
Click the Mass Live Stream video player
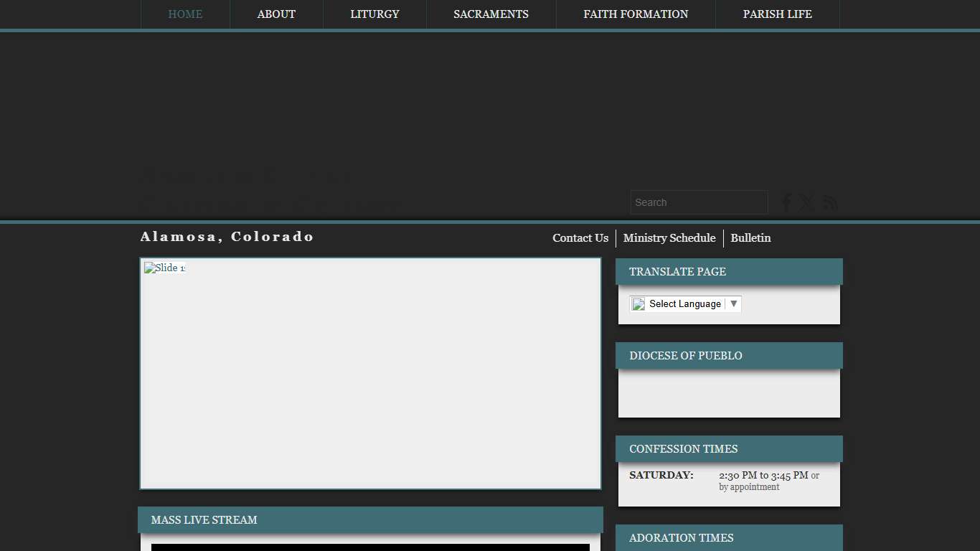pos(370,547)
